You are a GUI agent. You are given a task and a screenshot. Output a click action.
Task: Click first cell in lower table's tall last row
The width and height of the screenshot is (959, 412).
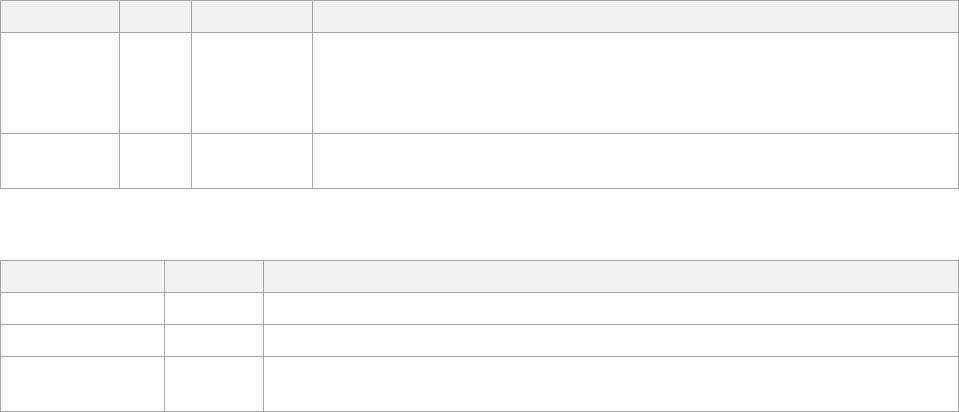(82, 383)
